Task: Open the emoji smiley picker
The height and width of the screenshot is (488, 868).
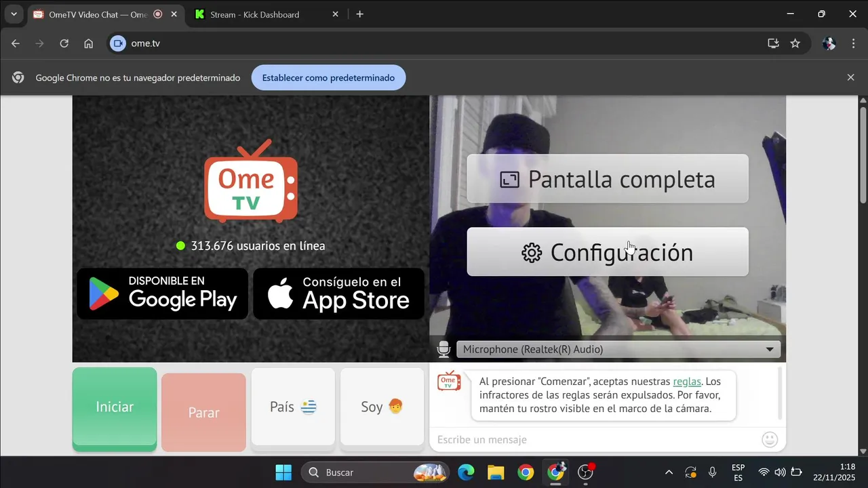Action: pos(770,440)
